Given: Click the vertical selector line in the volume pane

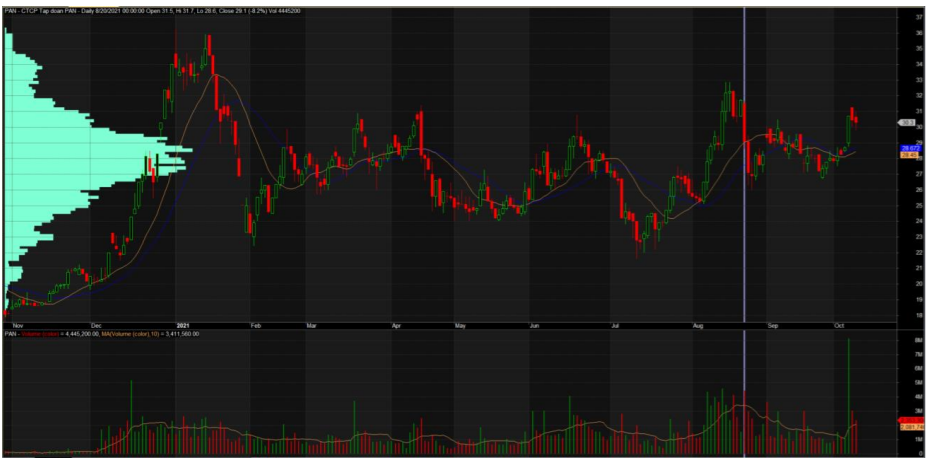Looking at the screenshot, I should pyautogui.click(x=744, y=393).
